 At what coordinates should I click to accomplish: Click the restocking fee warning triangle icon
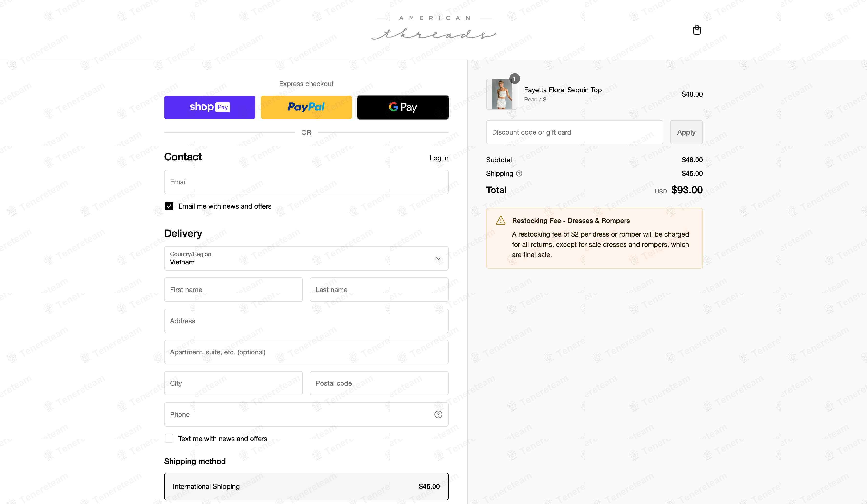(x=501, y=221)
